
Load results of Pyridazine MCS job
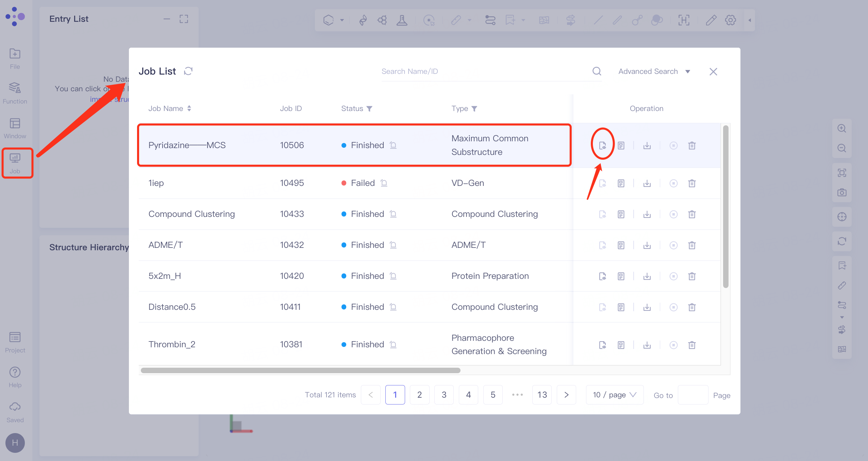coord(602,145)
